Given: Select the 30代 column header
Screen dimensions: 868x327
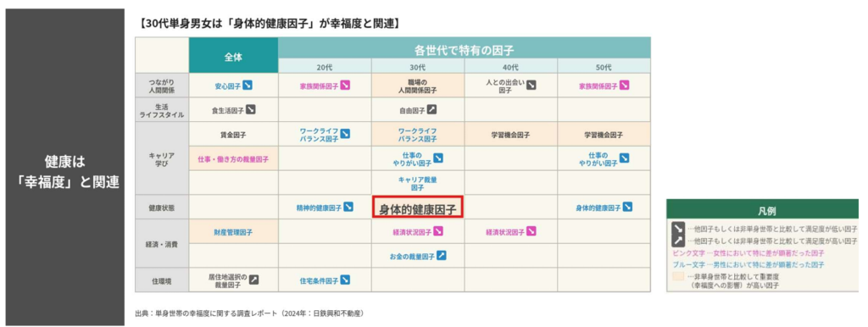Looking at the screenshot, I should click(418, 68).
